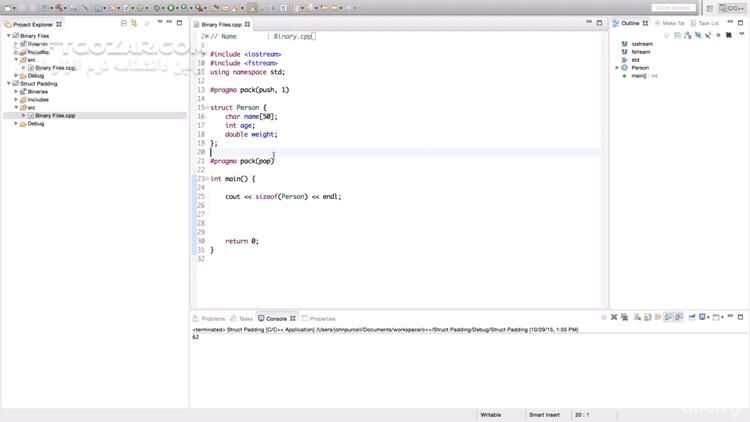Image resolution: width=750 pixels, height=422 pixels.
Task: Select the C/C++ perspective button
Action: [729, 8]
